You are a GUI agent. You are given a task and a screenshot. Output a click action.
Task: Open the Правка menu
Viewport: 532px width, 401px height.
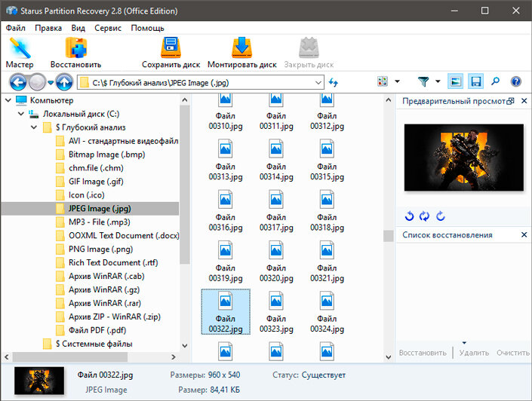48,28
